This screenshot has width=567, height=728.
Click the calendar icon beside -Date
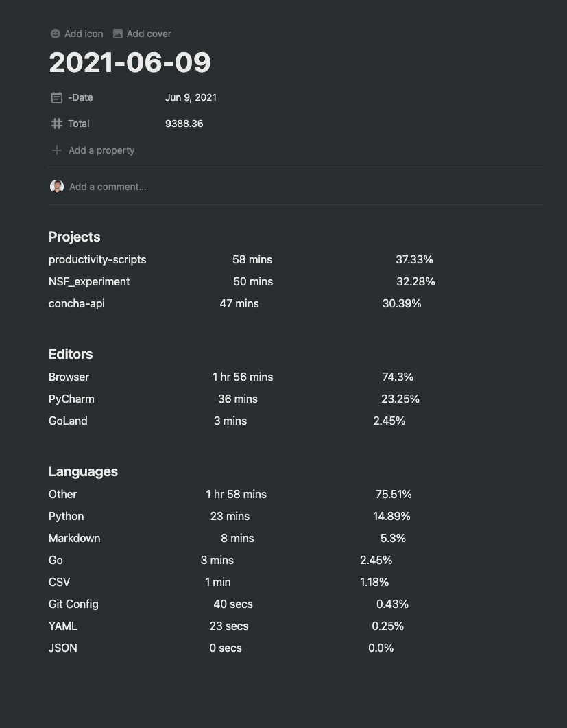tap(57, 97)
